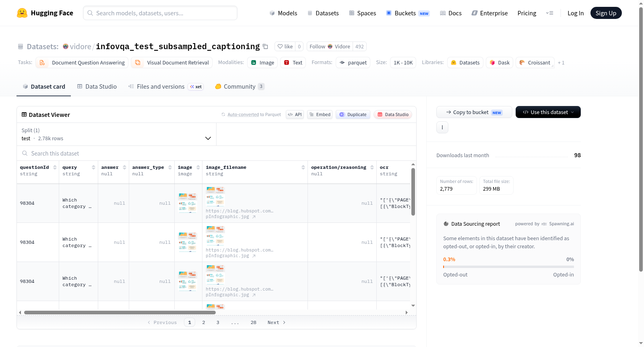Expand the Split test dropdown
644x347 pixels.
[116, 134]
